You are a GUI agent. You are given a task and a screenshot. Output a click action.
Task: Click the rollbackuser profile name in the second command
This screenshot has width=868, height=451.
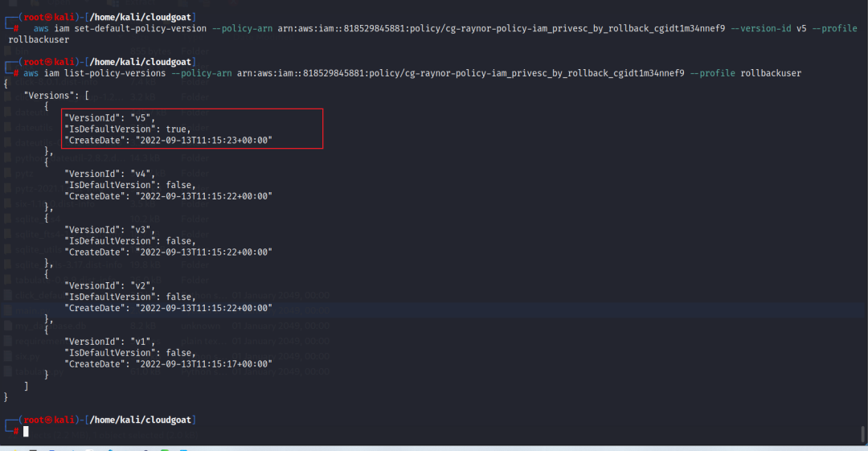pos(770,73)
